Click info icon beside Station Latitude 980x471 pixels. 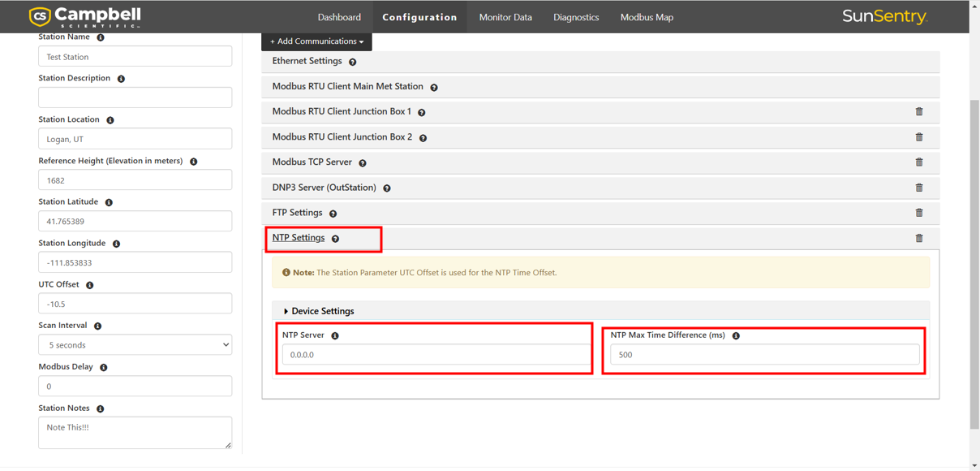109,202
